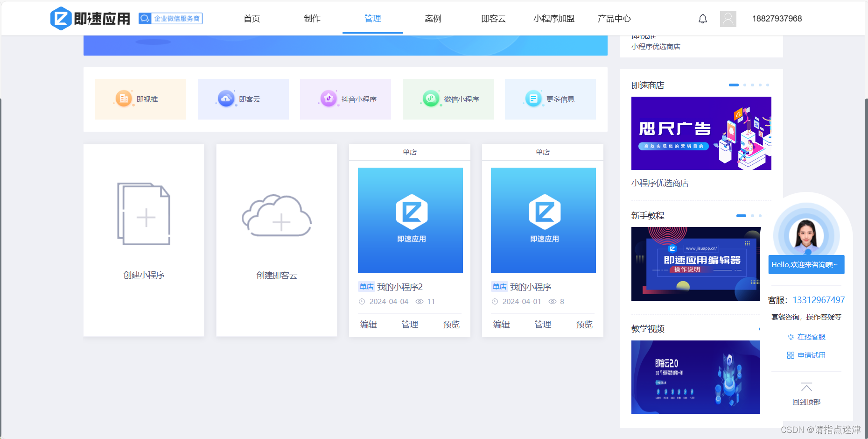Click 编辑 for 我的小程序 dated 2024-04-01
This screenshot has width=868, height=439.
pyautogui.click(x=502, y=325)
